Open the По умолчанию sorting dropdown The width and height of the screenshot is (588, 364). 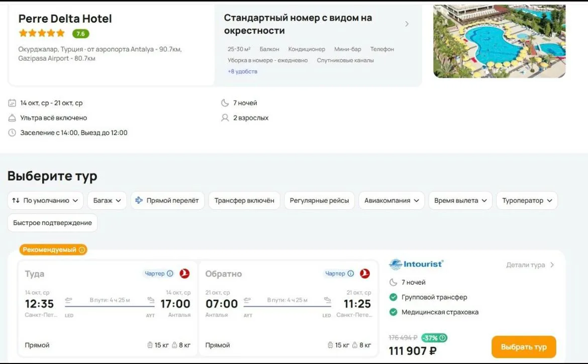pos(45,200)
